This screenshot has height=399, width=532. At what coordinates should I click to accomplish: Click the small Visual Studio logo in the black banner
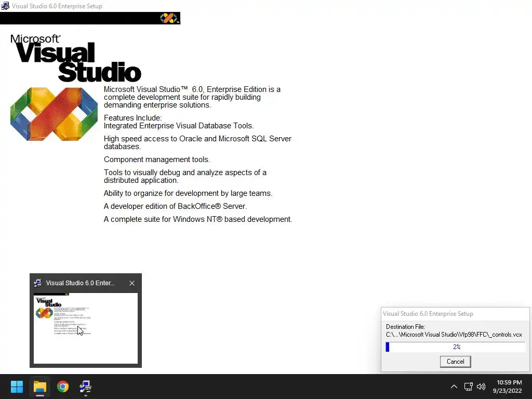tap(169, 18)
